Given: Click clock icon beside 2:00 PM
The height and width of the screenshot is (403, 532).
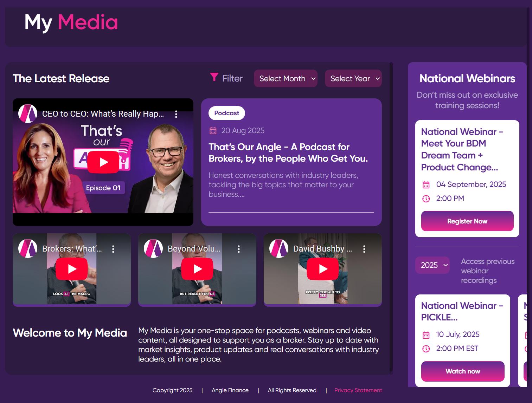Looking at the screenshot, I should [x=426, y=199].
